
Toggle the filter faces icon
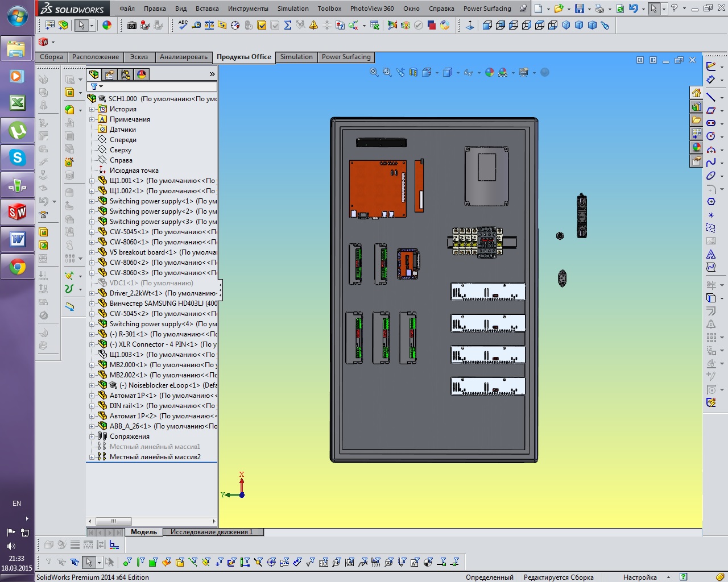point(153,562)
